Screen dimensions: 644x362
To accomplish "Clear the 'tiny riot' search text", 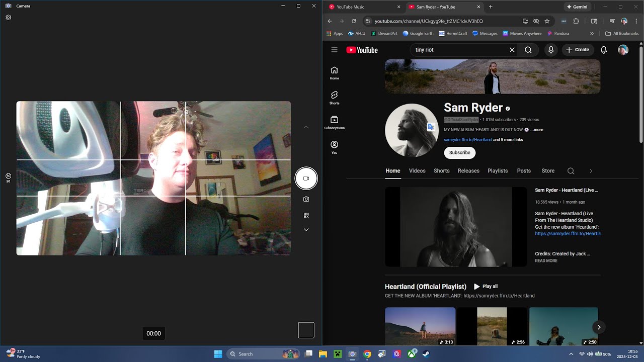I will tap(512, 50).
